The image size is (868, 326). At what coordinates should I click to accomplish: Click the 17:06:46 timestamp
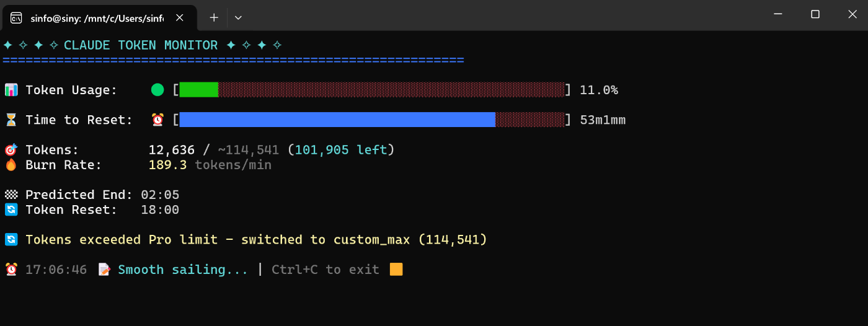[56, 270]
